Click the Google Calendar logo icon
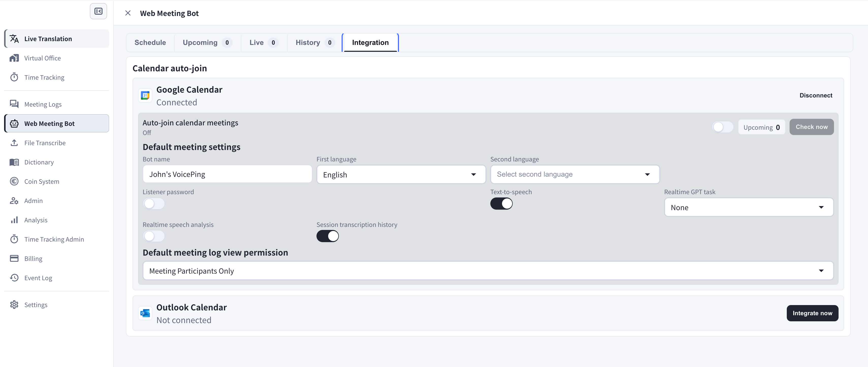 tap(145, 96)
